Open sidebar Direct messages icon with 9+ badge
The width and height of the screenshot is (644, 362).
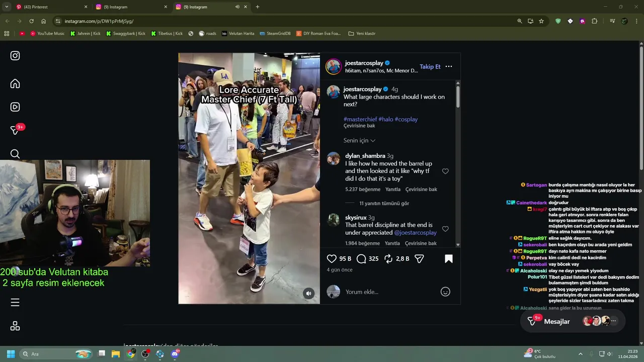pyautogui.click(x=16, y=130)
